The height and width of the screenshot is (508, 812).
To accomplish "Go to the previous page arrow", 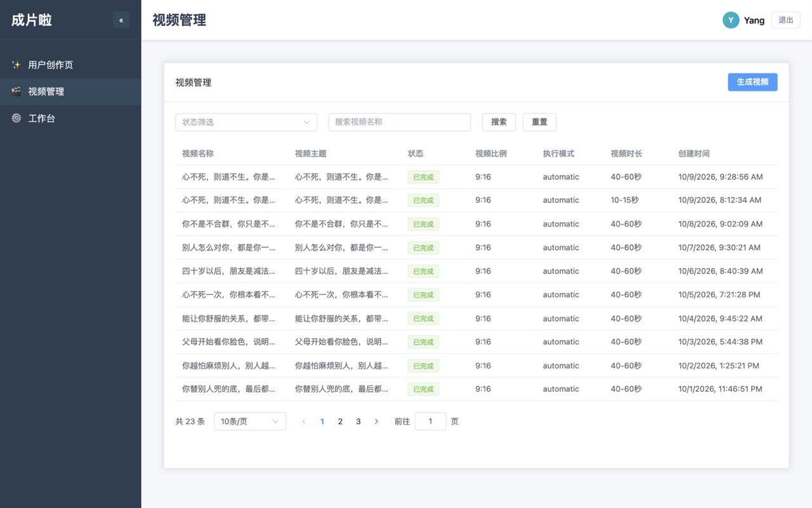I will [304, 422].
